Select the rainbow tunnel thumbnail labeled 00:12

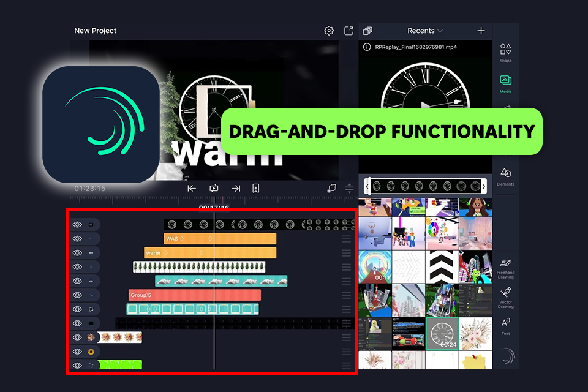point(375,266)
